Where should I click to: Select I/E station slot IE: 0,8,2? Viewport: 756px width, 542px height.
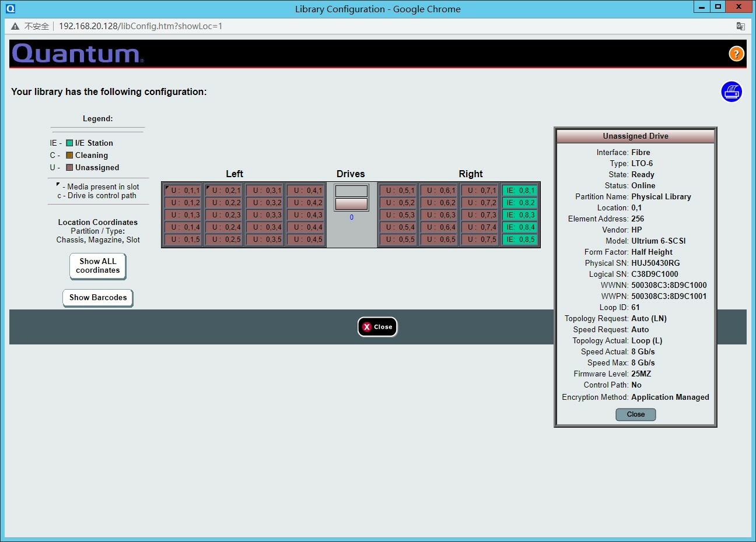[x=520, y=203]
